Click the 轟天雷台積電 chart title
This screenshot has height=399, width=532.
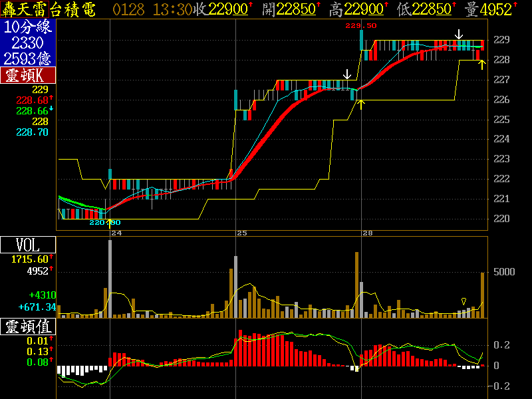click(x=48, y=9)
